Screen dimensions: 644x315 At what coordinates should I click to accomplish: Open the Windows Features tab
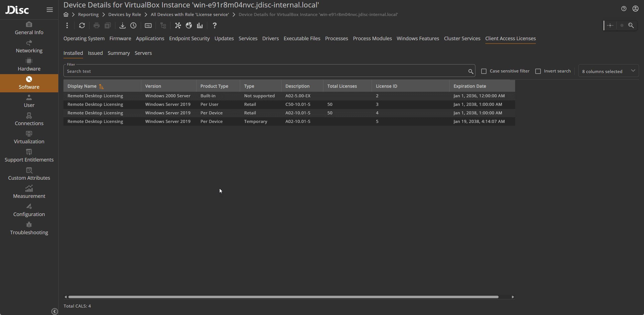(x=418, y=39)
